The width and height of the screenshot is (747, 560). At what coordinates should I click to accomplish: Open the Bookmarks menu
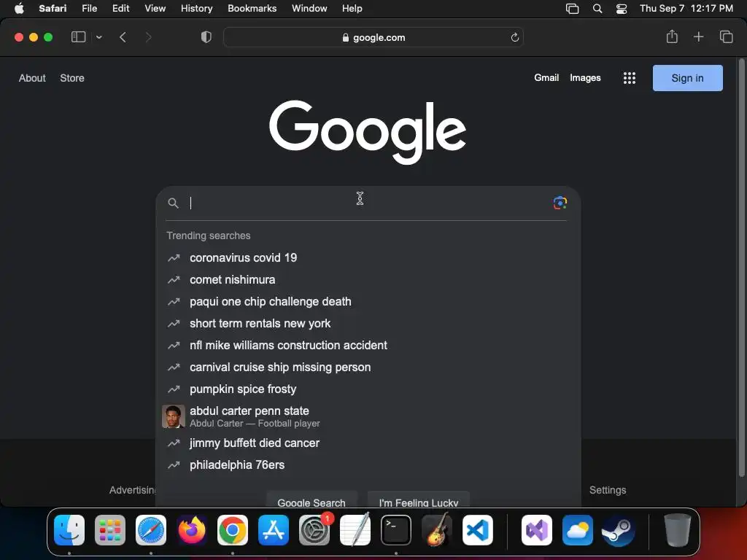click(252, 9)
